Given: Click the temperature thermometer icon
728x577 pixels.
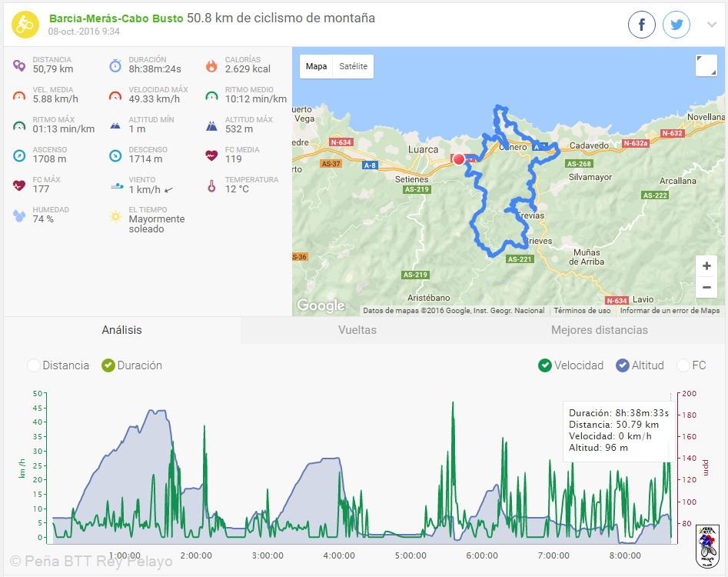Looking at the screenshot, I should coord(211,185).
